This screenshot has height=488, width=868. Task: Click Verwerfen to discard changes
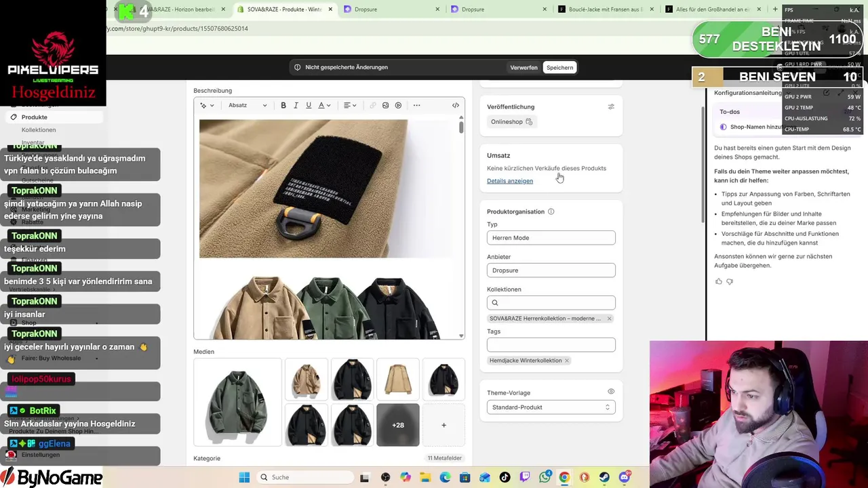[524, 67]
